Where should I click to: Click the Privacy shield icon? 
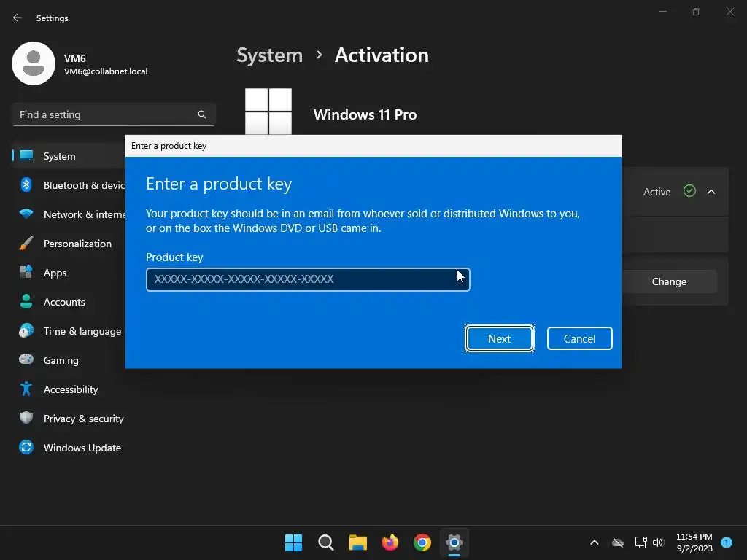coord(26,418)
